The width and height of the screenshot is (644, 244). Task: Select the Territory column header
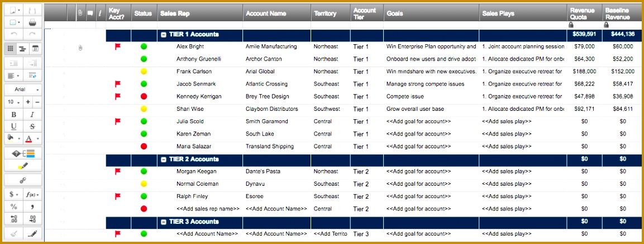[331, 13]
